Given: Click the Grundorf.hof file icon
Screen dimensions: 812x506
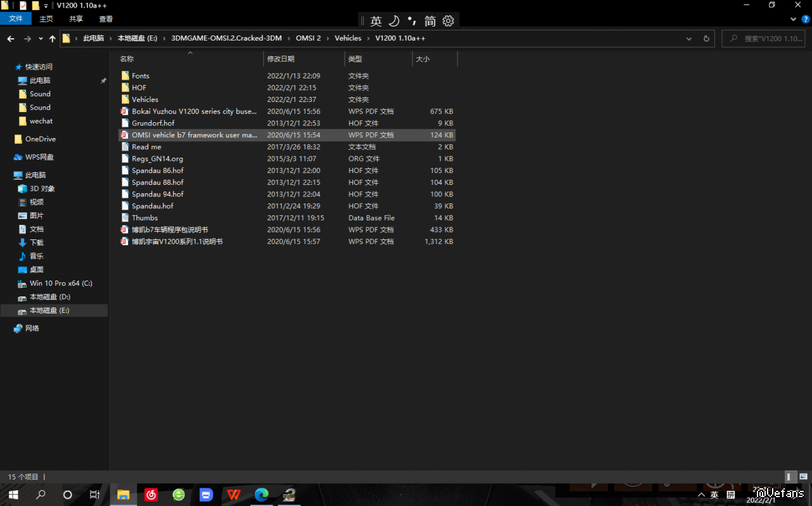Looking at the screenshot, I should pos(125,123).
